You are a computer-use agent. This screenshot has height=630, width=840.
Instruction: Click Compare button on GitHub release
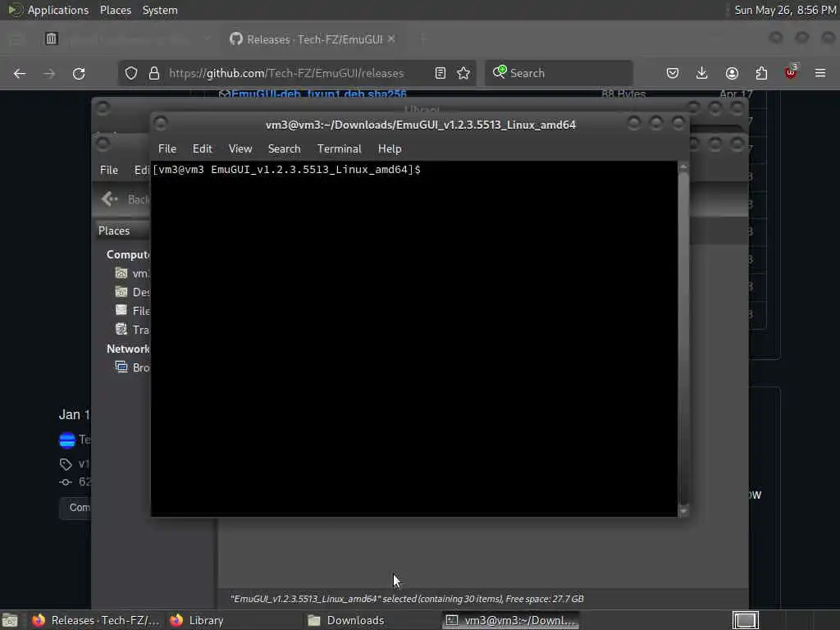tap(75, 507)
